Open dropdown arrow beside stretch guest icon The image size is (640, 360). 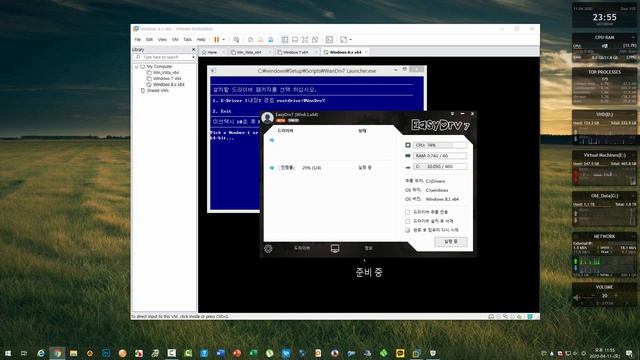[x=351, y=40]
